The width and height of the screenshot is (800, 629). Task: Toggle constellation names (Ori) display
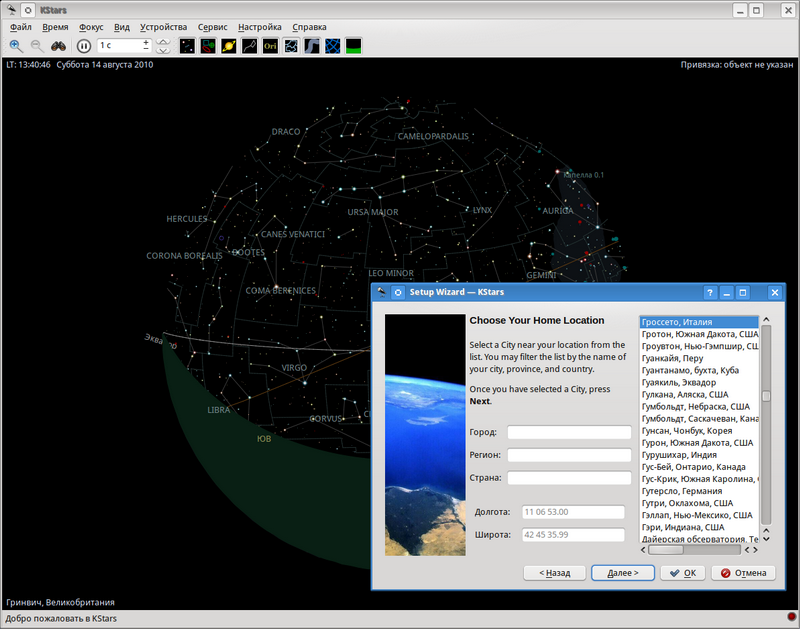point(270,46)
